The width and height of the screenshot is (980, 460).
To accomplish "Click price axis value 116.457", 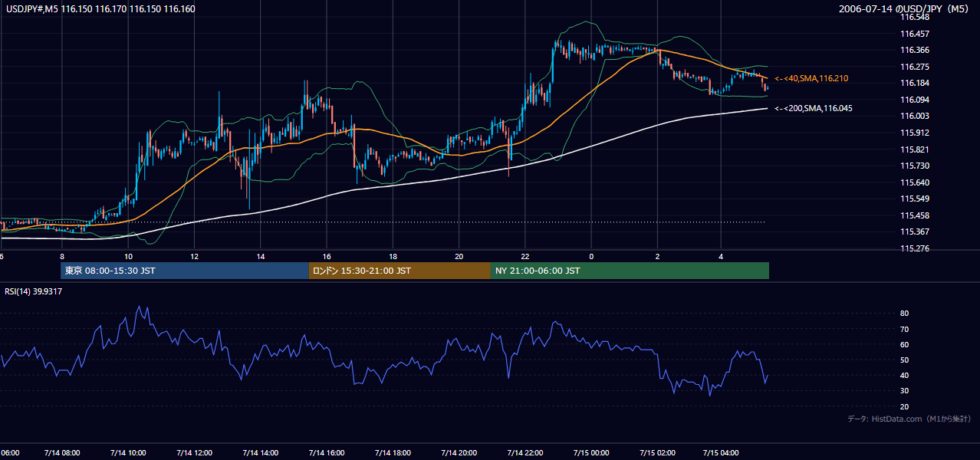I will pos(916,34).
